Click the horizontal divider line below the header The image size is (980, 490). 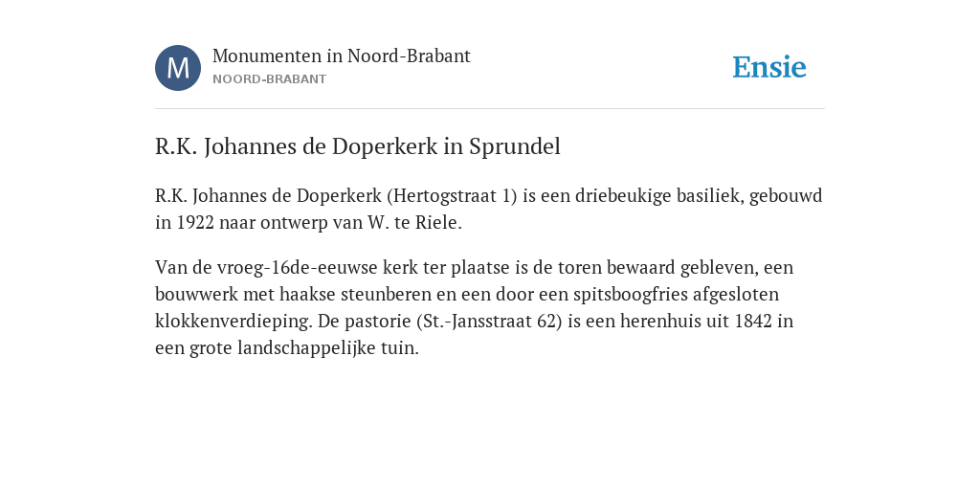[x=490, y=109]
